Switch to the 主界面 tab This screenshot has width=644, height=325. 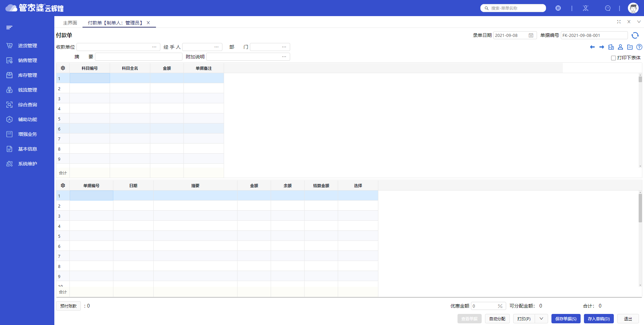(70, 23)
